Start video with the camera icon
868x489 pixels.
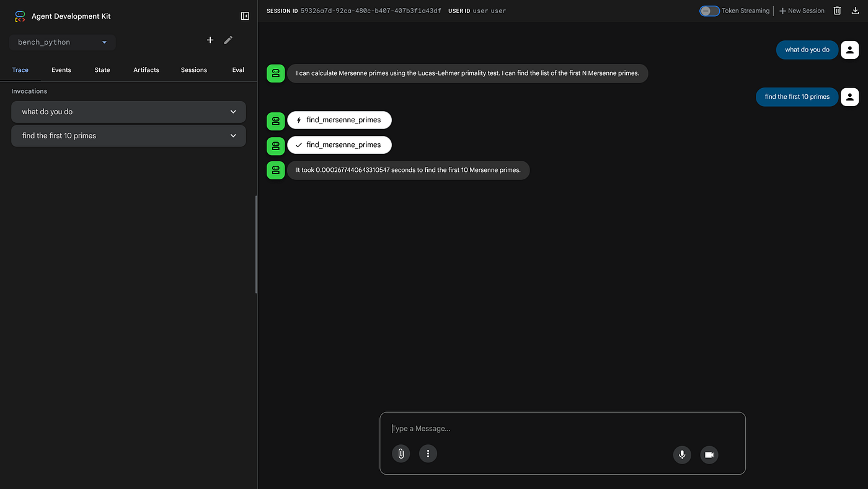pyautogui.click(x=709, y=455)
